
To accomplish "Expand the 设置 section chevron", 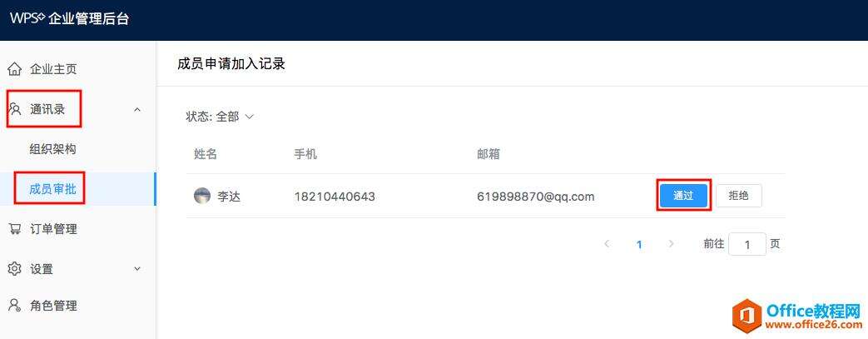I will [137, 269].
